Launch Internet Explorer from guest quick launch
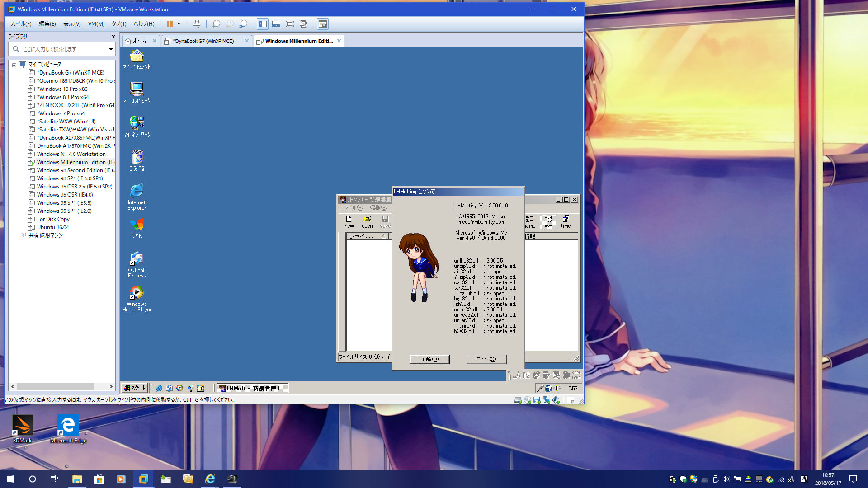Viewport: 868px width, 488px height. [x=159, y=388]
